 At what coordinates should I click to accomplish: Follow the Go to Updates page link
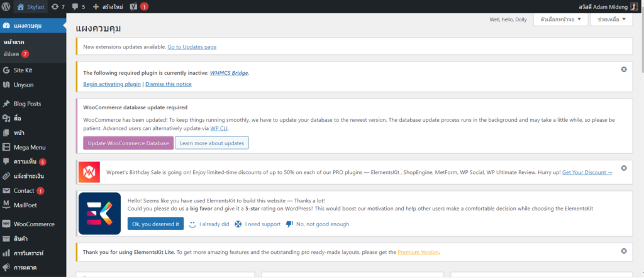(192, 46)
